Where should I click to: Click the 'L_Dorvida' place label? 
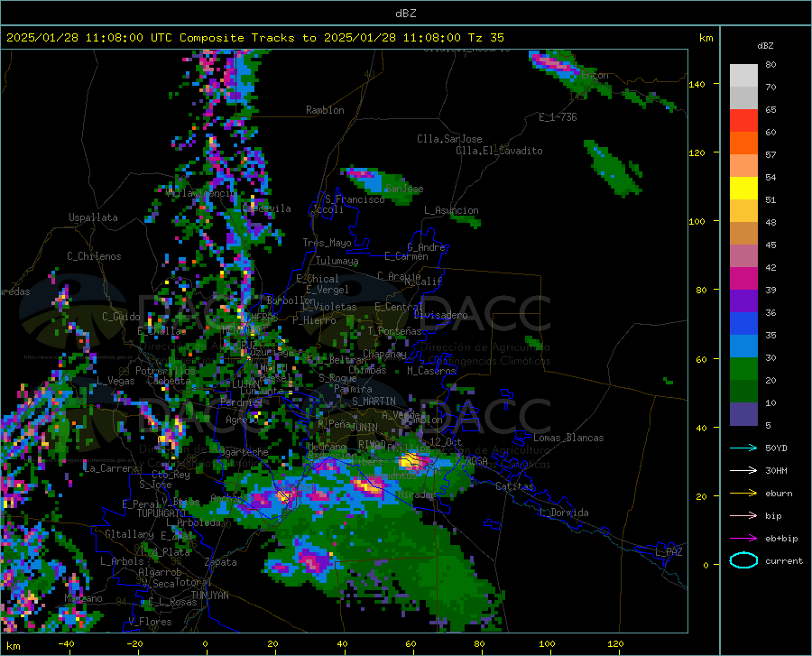click(x=564, y=513)
